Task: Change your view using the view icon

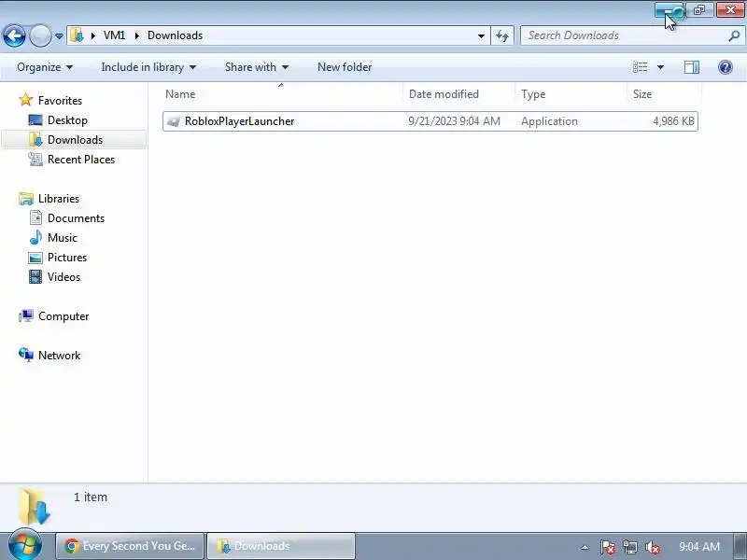Action: (x=640, y=67)
